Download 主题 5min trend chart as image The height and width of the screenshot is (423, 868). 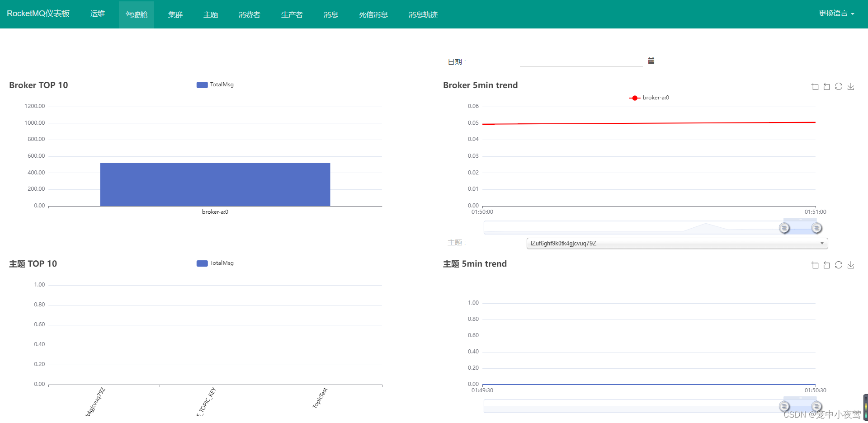pyautogui.click(x=850, y=265)
